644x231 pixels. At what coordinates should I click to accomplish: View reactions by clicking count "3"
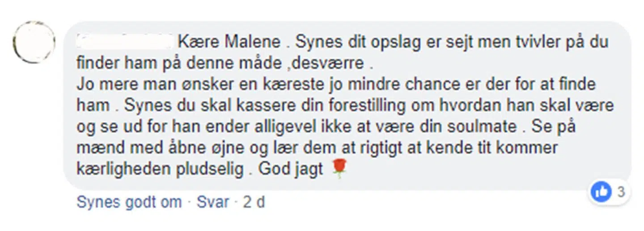(620, 192)
